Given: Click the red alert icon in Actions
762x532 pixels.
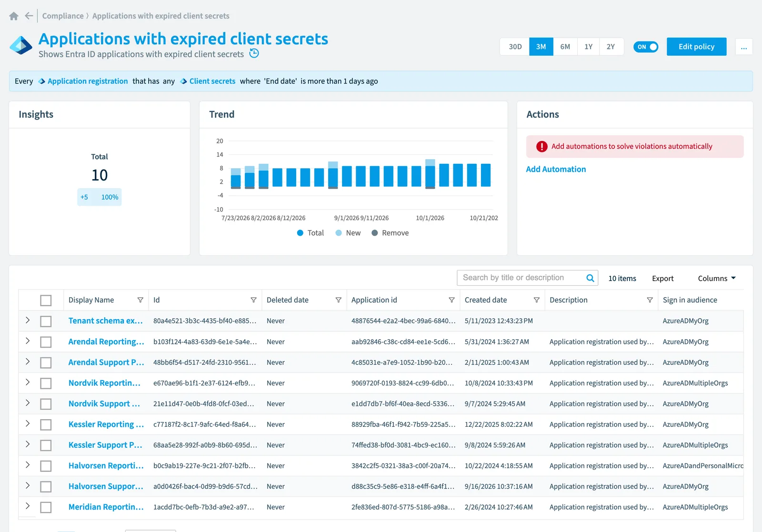Looking at the screenshot, I should 541,147.
